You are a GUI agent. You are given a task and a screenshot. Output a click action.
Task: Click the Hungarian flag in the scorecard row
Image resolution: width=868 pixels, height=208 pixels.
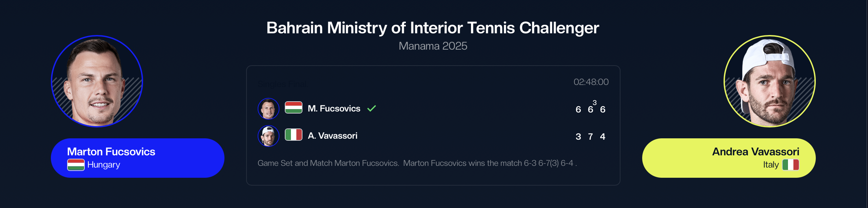pos(293,108)
